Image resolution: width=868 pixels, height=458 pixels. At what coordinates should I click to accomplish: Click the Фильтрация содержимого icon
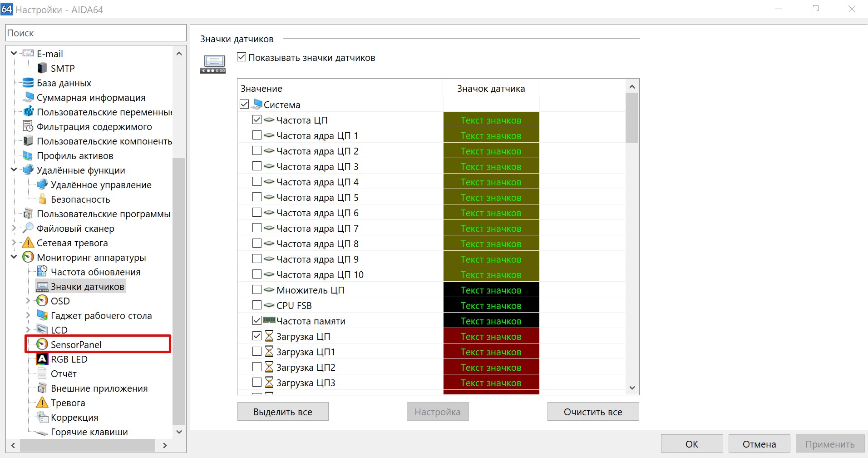28,126
